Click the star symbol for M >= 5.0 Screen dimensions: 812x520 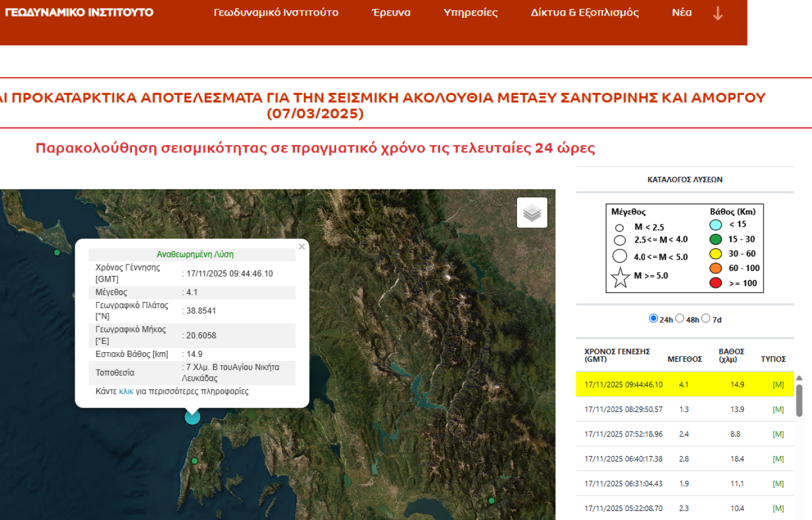[622, 276]
